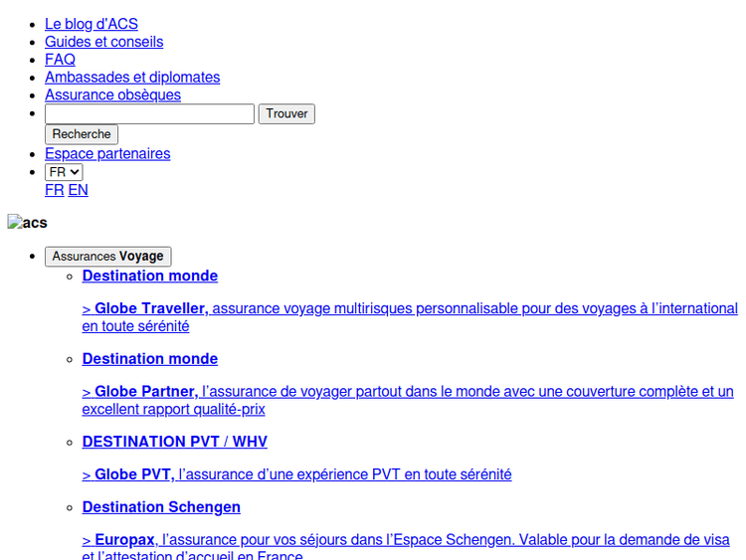Open Destination monde heading above Globe Partner
Viewport: 746px width, 560px height.
[x=150, y=359]
